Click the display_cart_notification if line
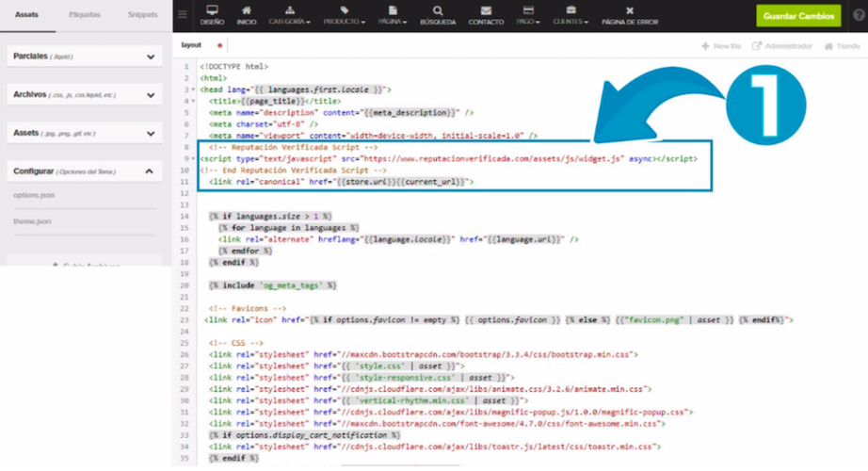This screenshot has height=471, width=868. [304, 435]
